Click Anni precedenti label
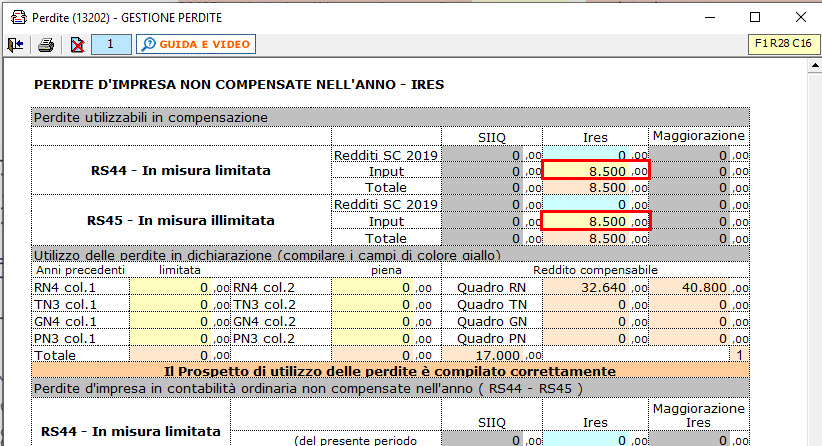Screen dimensions: 822x446 click(80, 270)
